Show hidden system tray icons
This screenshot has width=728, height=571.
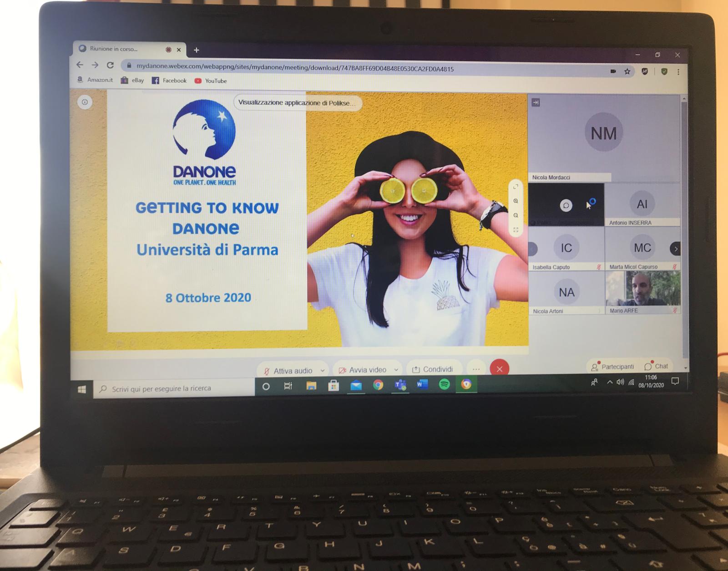point(610,382)
